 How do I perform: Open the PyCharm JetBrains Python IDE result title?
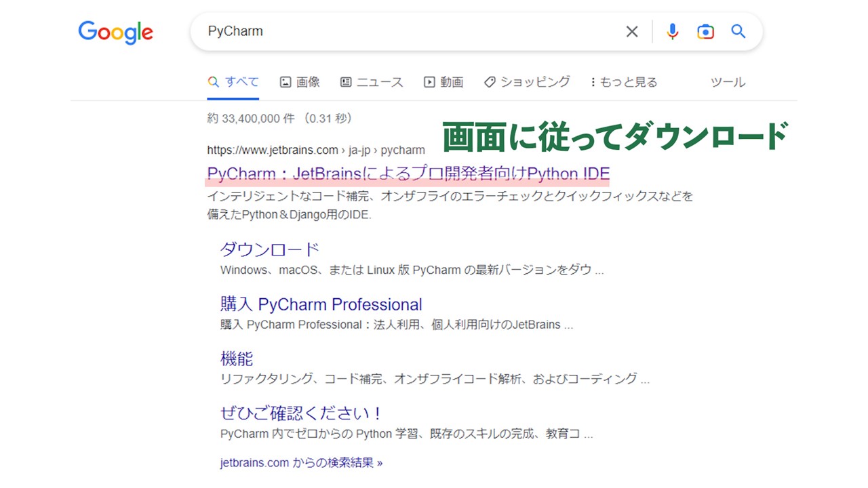(x=408, y=174)
